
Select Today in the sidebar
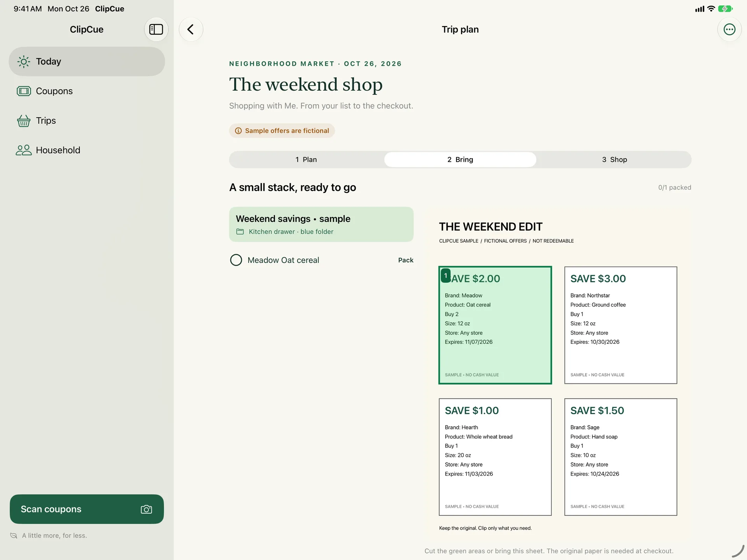[x=87, y=61]
